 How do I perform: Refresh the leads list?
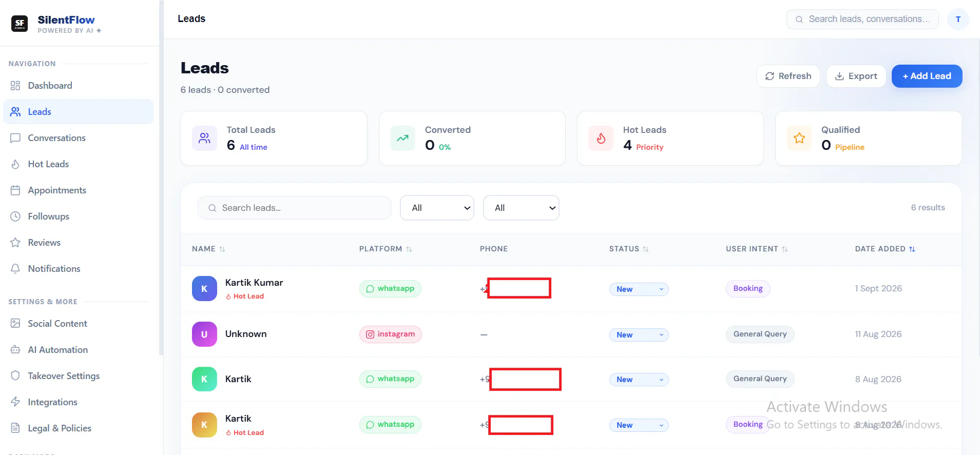coord(788,76)
